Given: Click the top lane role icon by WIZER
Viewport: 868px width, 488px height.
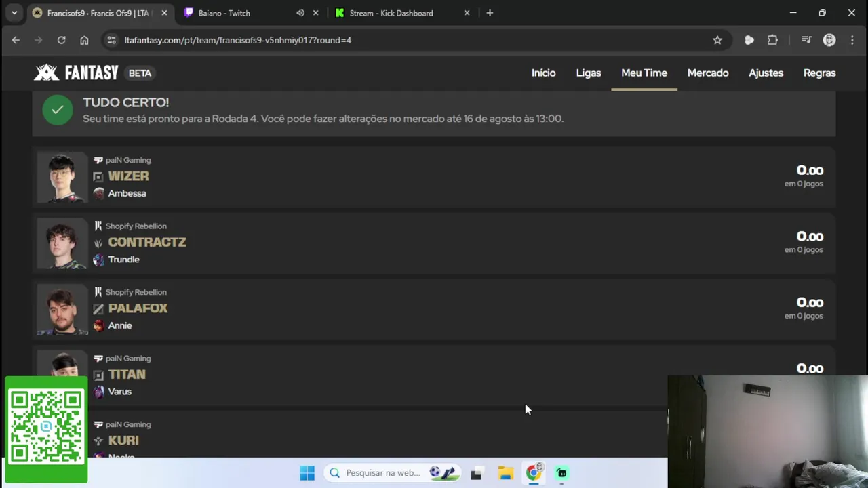Looking at the screenshot, I should point(98,177).
